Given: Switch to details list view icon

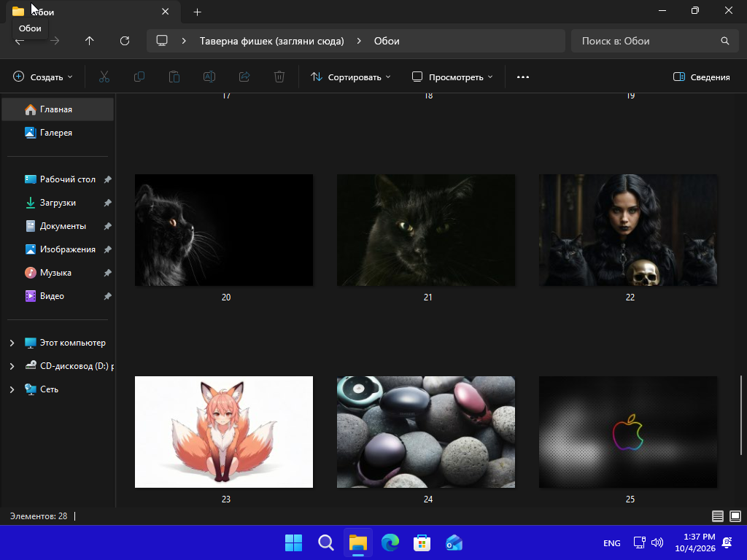Looking at the screenshot, I should [x=718, y=516].
